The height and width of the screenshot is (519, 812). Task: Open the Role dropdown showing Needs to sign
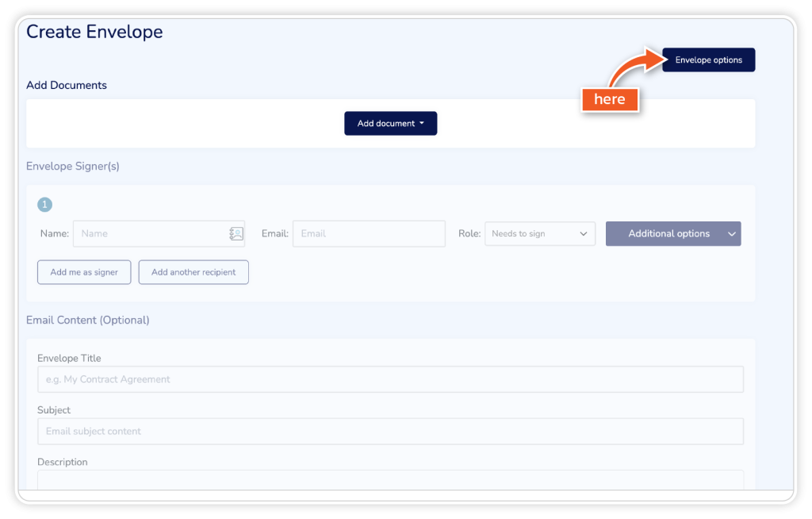click(x=539, y=233)
